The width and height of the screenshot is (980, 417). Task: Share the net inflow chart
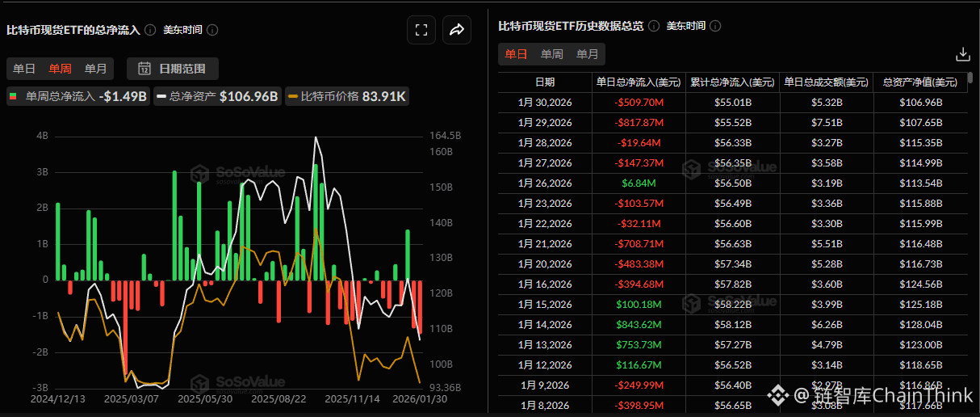(456, 30)
